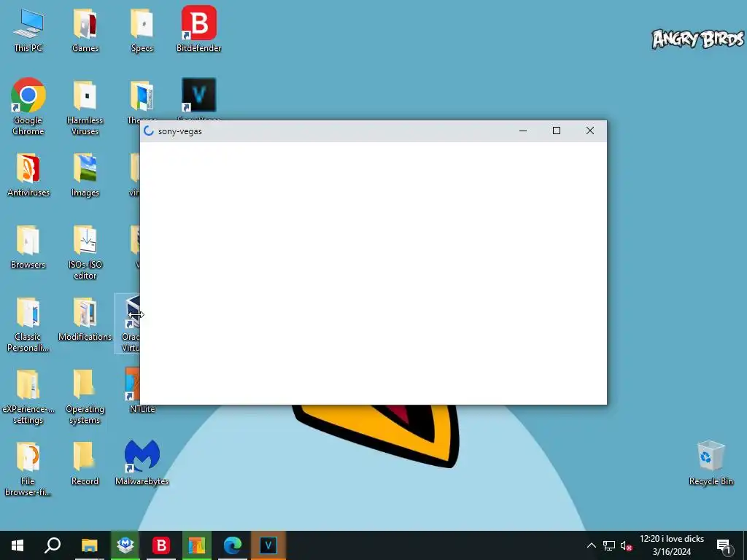Image resolution: width=747 pixels, height=560 pixels.
Task: Select the NTLite desktop shortcut
Action: pos(134,389)
